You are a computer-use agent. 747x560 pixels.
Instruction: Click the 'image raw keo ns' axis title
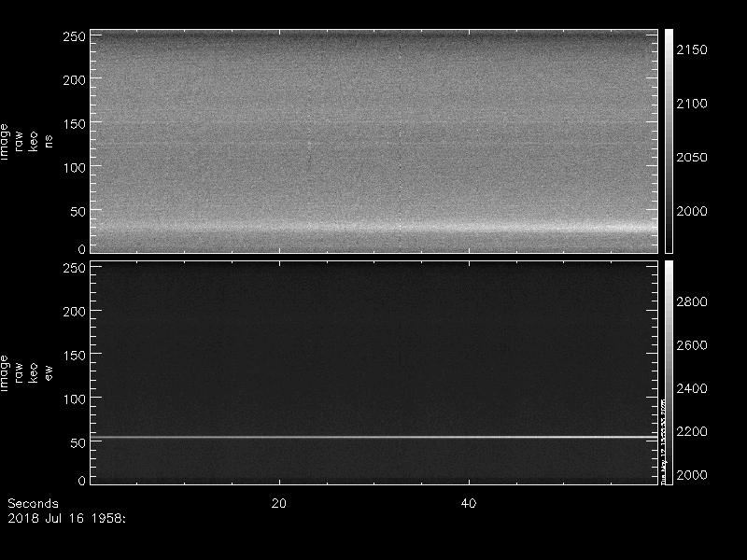click(26, 142)
